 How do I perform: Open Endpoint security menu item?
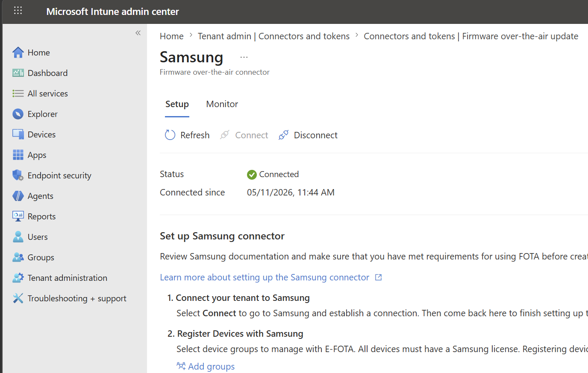pyautogui.click(x=59, y=175)
